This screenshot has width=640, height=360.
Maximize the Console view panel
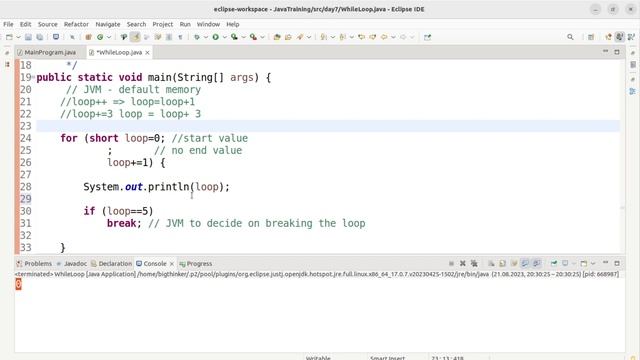pyautogui.click(x=617, y=263)
